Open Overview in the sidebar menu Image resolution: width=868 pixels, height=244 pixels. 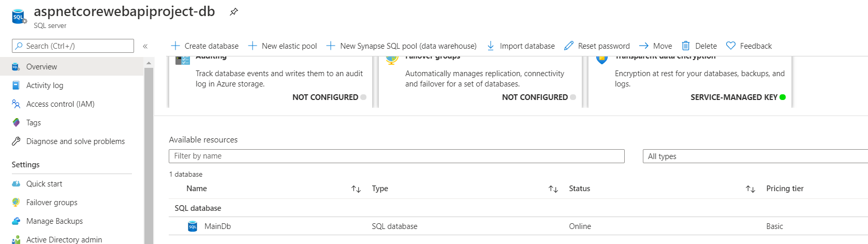(71, 67)
